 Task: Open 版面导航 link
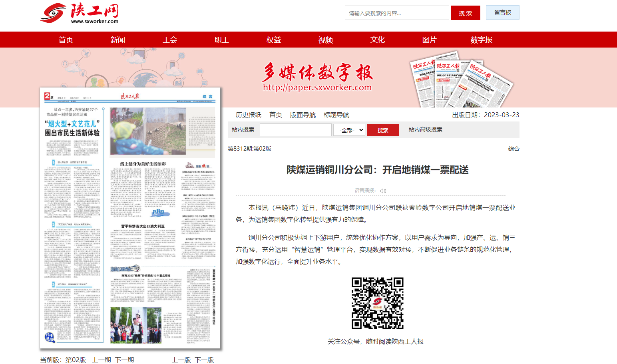[303, 115]
